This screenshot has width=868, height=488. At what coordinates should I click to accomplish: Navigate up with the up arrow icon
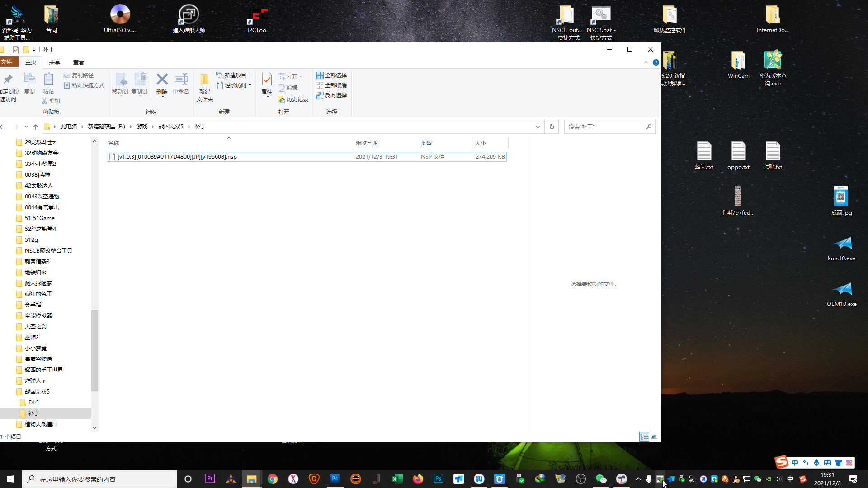pos(36,127)
